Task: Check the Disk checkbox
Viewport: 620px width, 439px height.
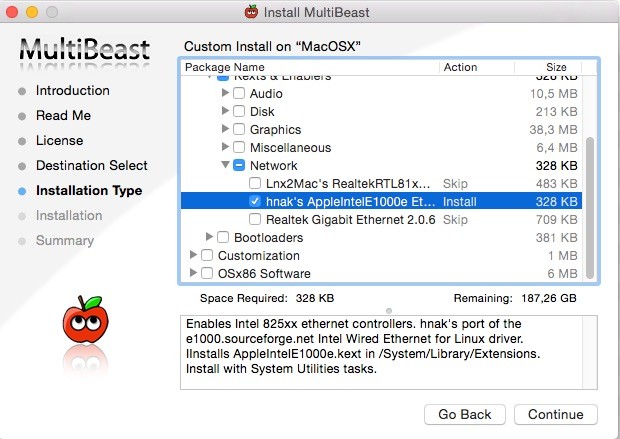Action: [x=239, y=111]
